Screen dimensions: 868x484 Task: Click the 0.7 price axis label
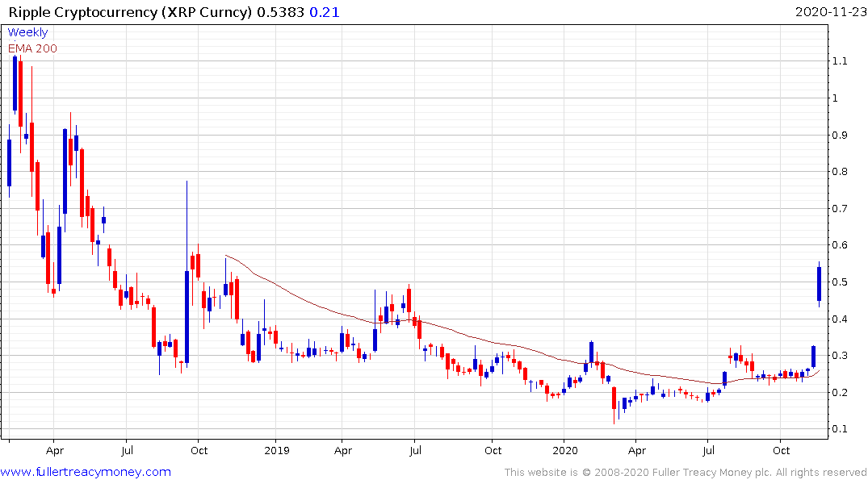839,209
